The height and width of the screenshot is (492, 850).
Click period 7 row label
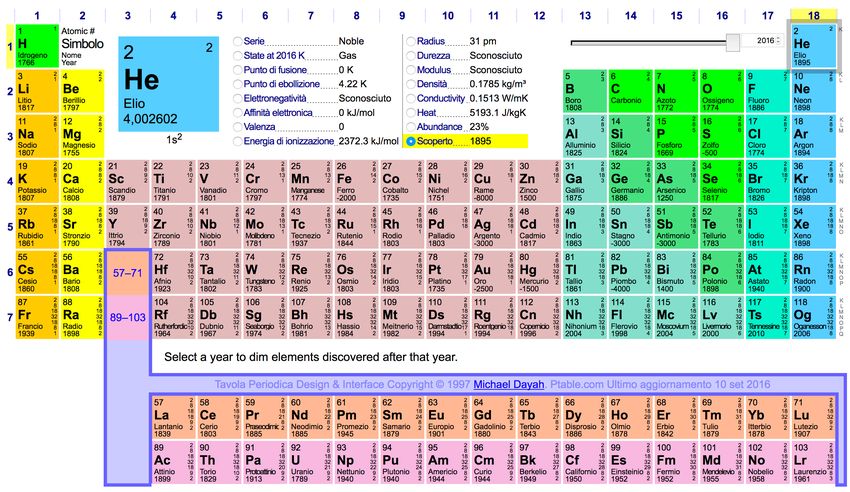[10, 317]
